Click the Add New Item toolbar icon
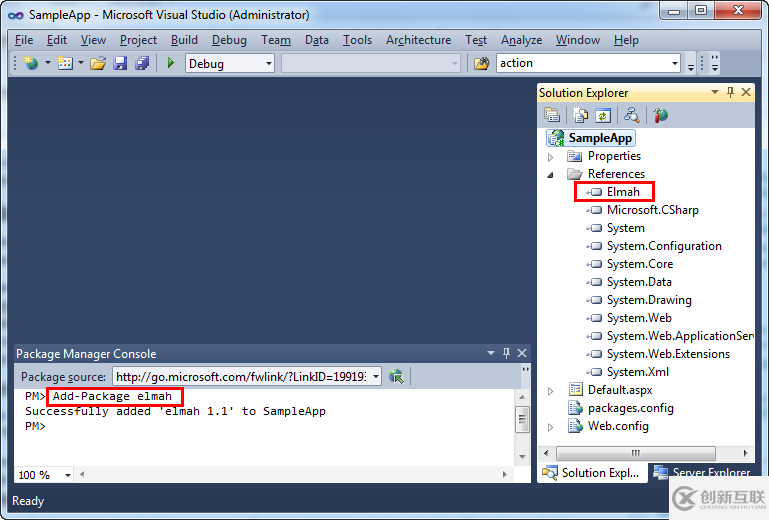Image resolution: width=769 pixels, height=520 pixels. (64, 63)
